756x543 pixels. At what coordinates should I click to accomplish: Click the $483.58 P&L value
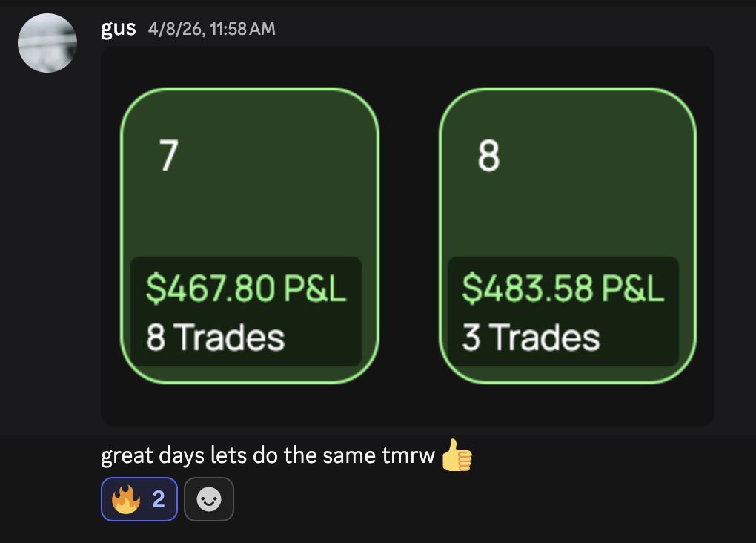[563, 288]
